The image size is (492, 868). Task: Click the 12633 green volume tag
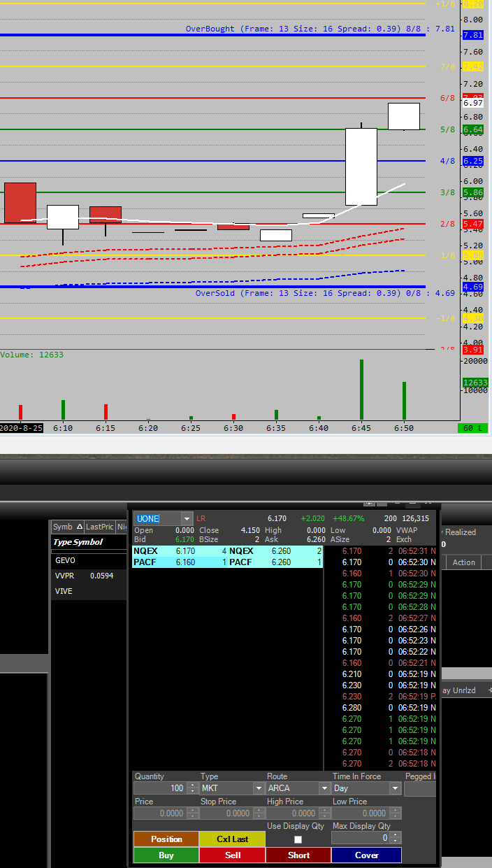coord(475,383)
